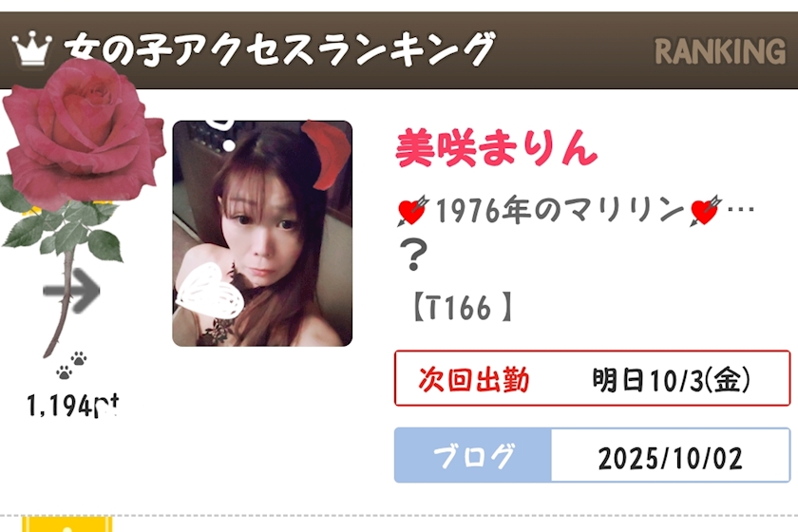Open 美咲まりん profile name link
Screen dimensions: 798x532
[x=497, y=148]
